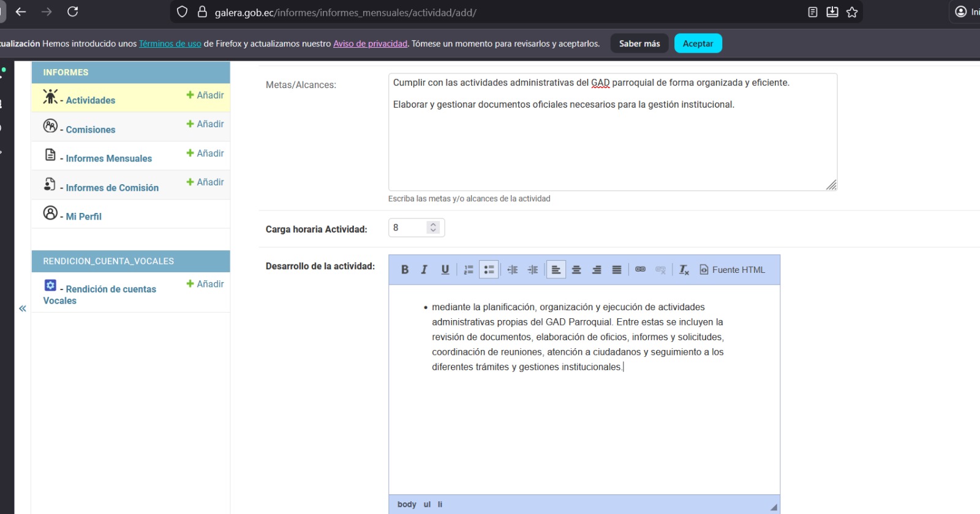Image resolution: width=980 pixels, height=514 pixels.
Task: Apply italic formatting in the editor
Action: click(424, 270)
